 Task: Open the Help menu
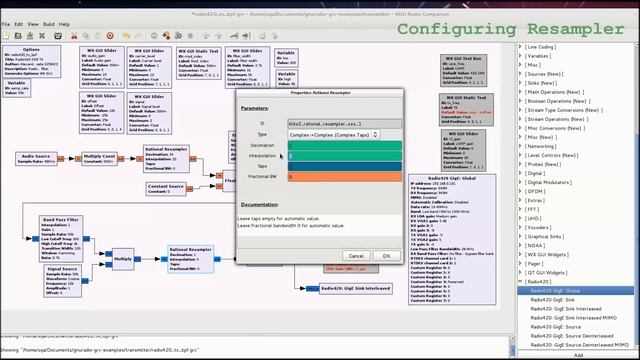point(64,24)
